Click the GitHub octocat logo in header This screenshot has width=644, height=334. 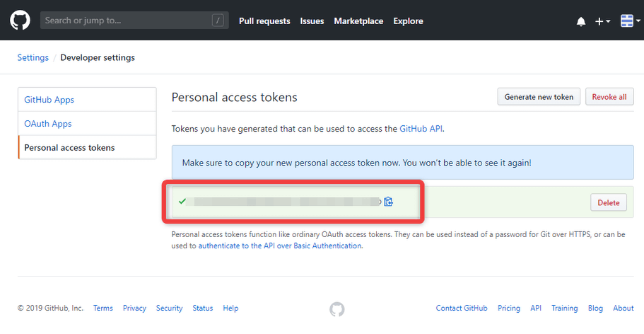[x=20, y=20]
